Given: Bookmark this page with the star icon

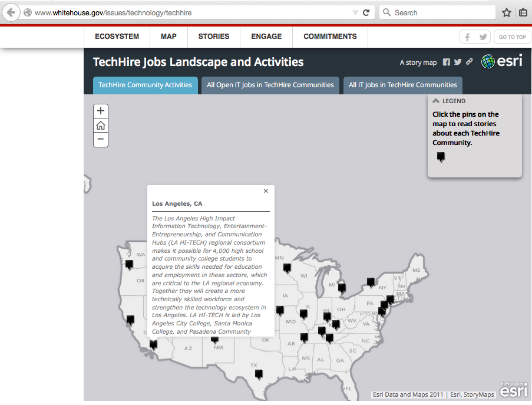Looking at the screenshot, I should (x=507, y=13).
